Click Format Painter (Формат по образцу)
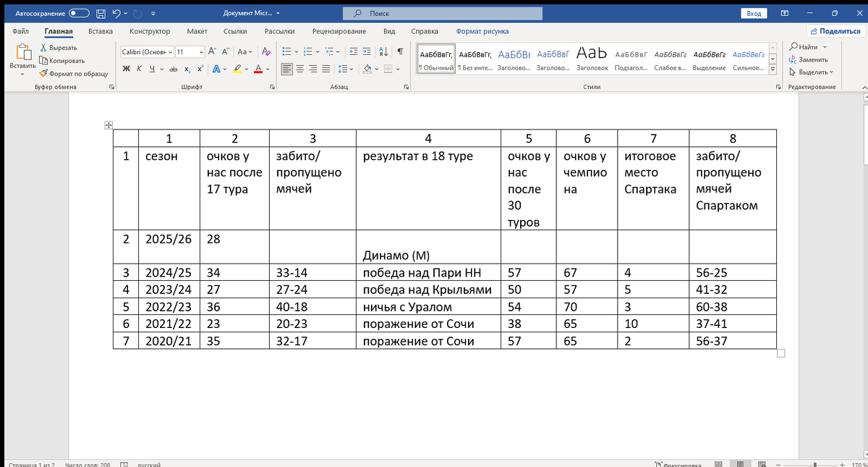This screenshot has width=868, height=467. point(72,73)
